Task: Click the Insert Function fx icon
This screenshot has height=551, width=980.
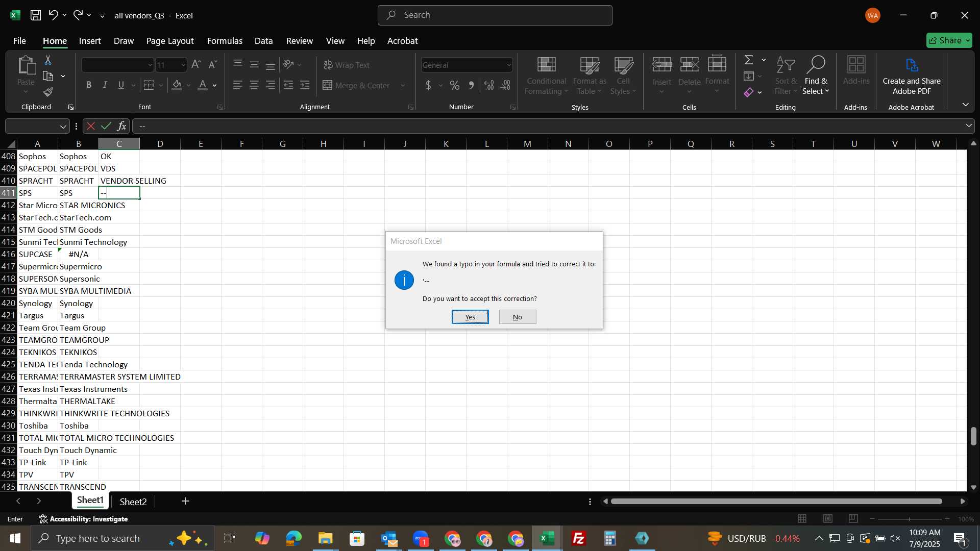Action: pos(121,126)
